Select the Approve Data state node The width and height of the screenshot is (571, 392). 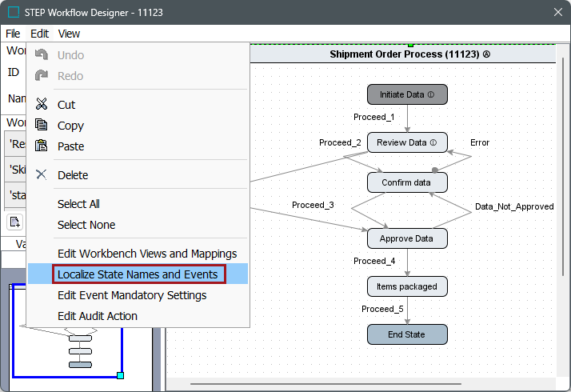(x=407, y=238)
